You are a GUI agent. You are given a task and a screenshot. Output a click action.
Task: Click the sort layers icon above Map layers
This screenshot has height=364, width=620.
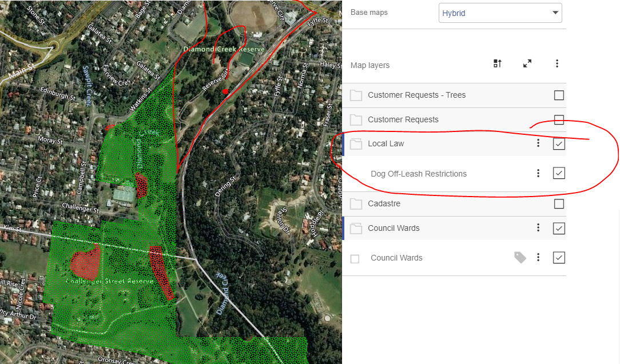(497, 63)
